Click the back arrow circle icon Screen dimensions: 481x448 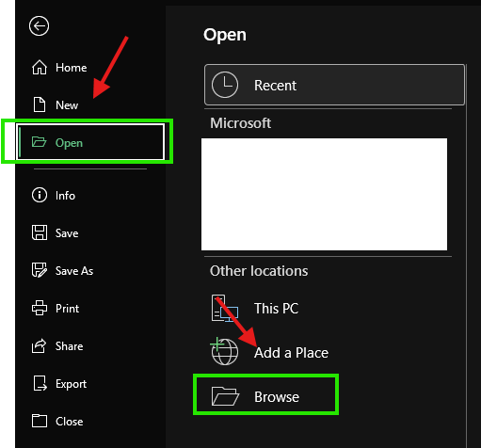[39, 26]
